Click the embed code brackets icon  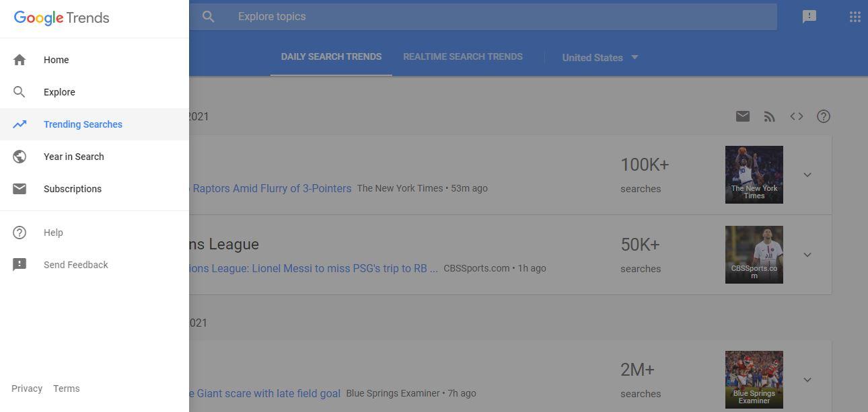[x=797, y=116]
